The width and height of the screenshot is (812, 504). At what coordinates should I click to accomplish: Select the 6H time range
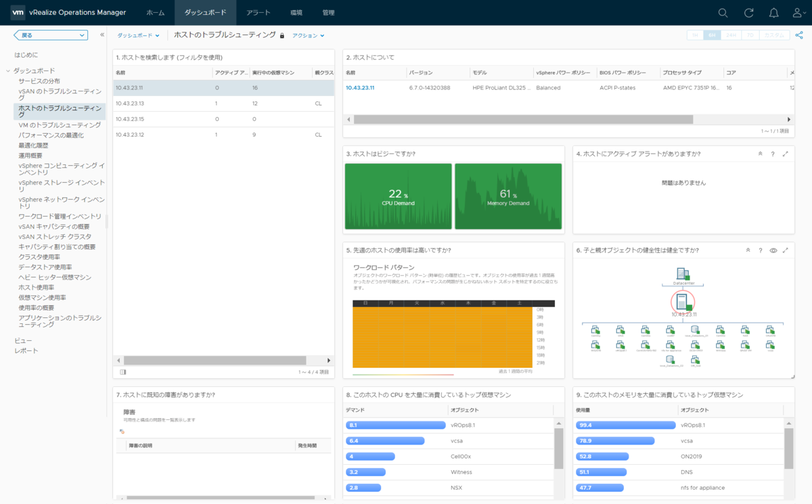tap(712, 35)
